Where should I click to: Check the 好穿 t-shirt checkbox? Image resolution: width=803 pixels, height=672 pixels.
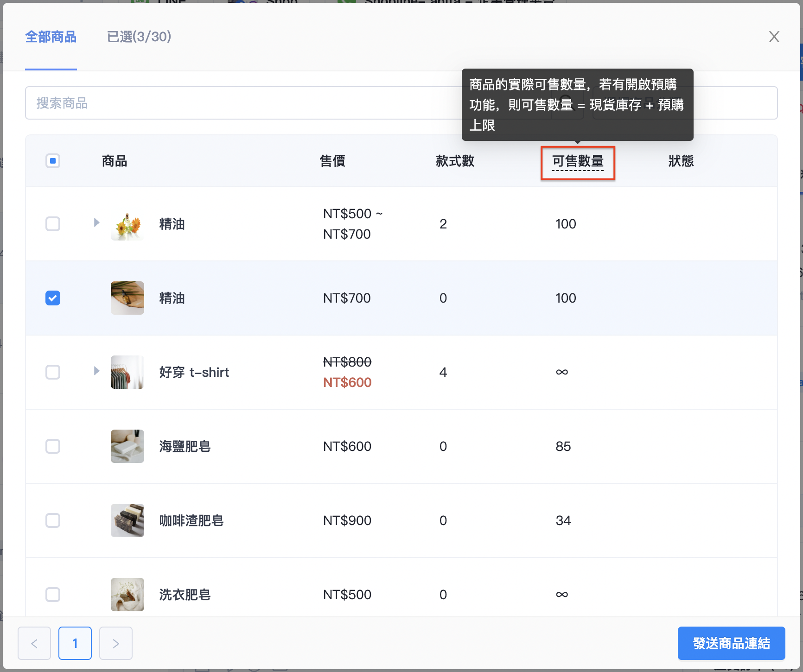53,372
